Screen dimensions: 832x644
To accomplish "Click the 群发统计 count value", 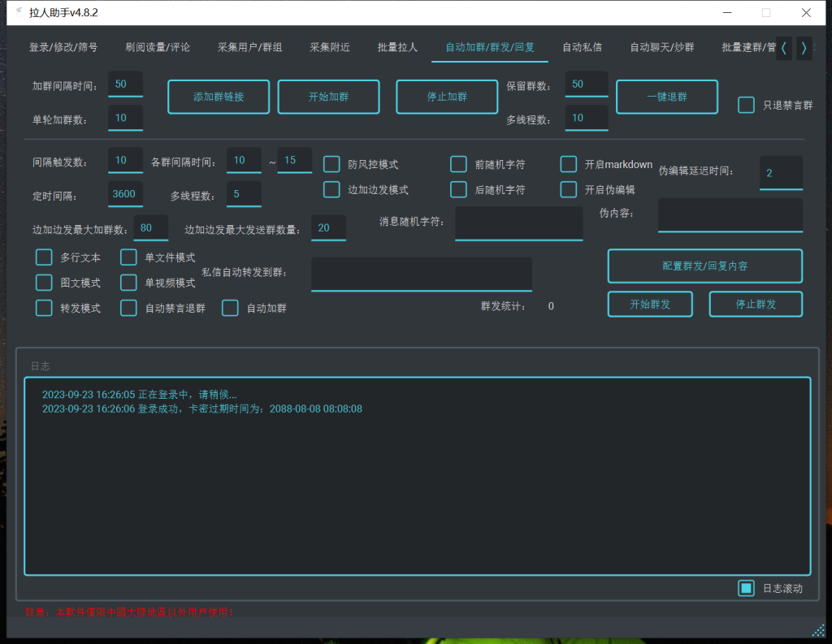I will [x=551, y=306].
